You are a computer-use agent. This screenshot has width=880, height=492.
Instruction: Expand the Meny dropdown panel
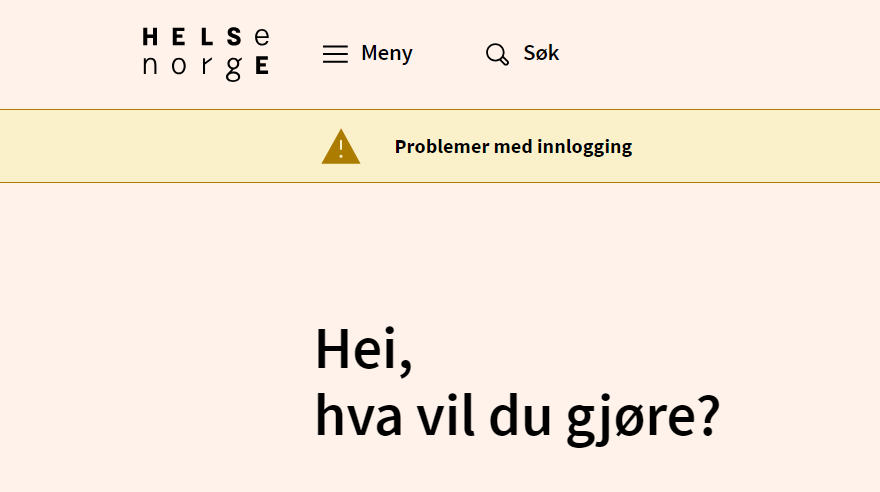(367, 54)
